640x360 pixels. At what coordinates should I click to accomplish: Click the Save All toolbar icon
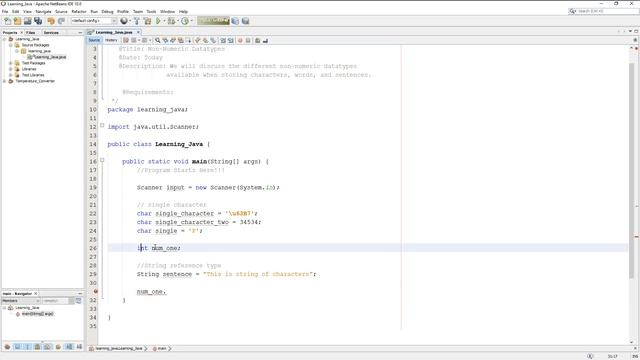pos(38,21)
